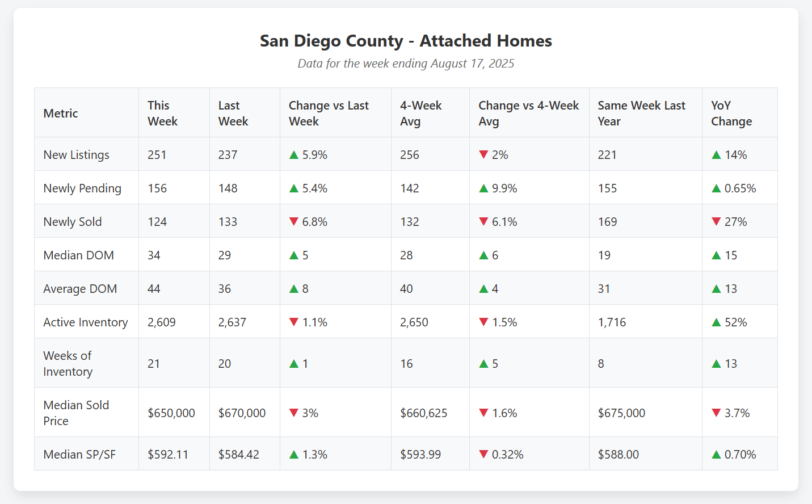The height and width of the screenshot is (504, 812).
Task: Click the green up arrow in New Listings YoY Change
Action: (716, 155)
